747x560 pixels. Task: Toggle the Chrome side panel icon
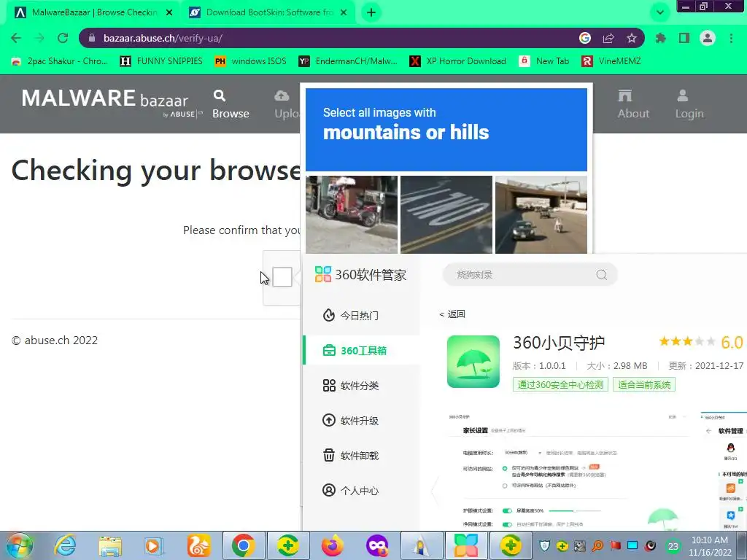pyautogui.click(x=684, y=38)
